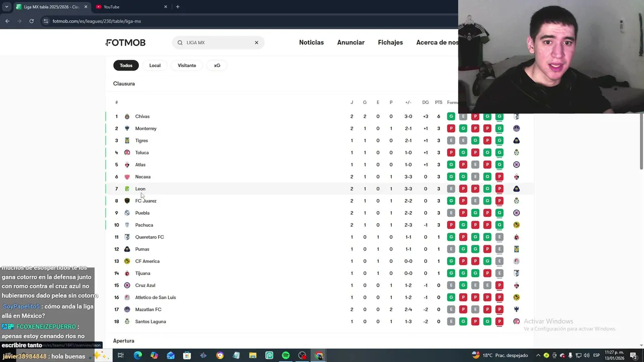Open the Anunciar menu item
Screen dimensions: 644x362
click(351, 43)
